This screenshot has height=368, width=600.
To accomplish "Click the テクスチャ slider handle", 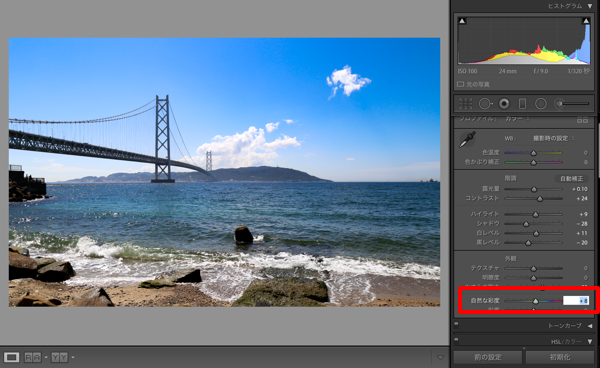I will coord(533,269).
